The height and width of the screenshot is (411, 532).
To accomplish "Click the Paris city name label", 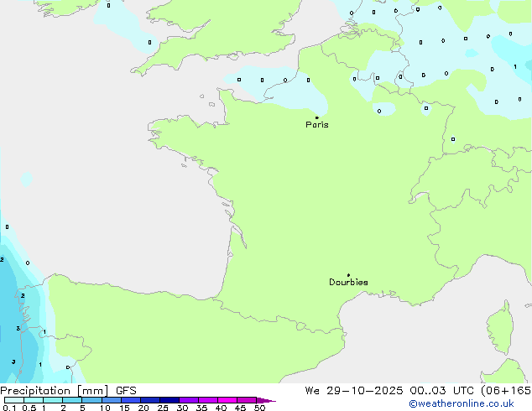I will click(317, 125).
